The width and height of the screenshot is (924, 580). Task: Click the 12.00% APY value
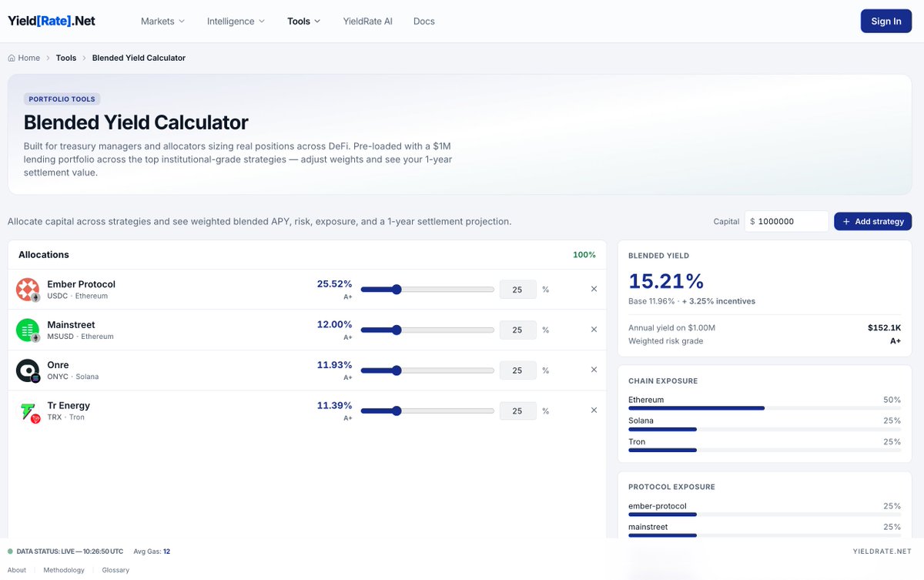coord(334,324)
